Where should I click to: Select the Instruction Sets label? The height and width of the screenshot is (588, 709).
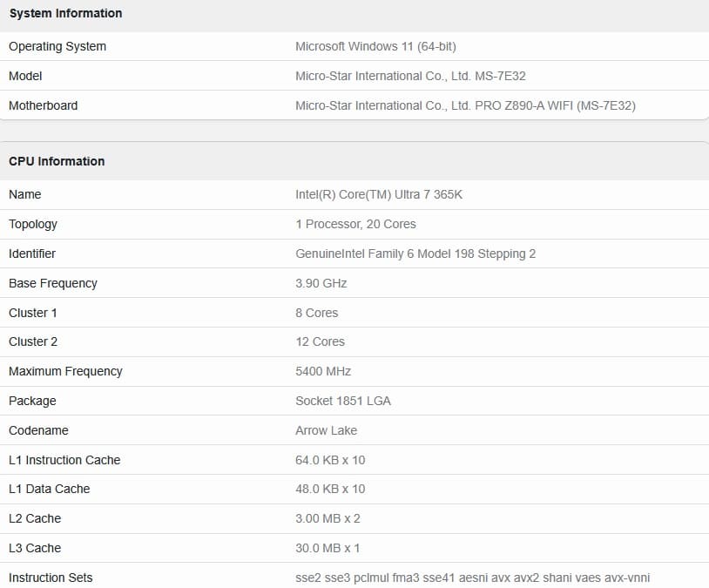[51, 578]
